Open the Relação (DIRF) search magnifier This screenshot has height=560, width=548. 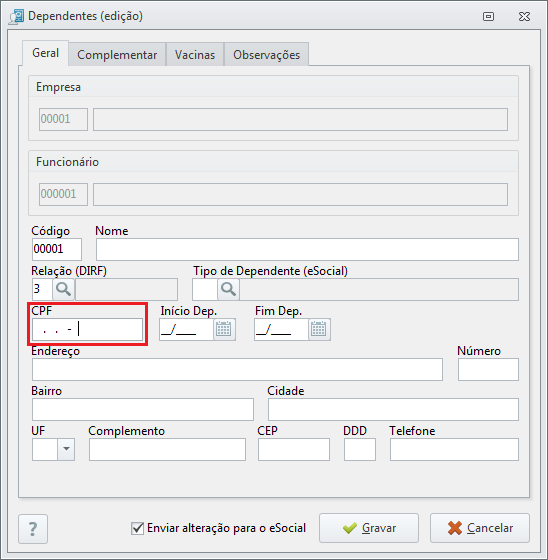tap(64, 289)
